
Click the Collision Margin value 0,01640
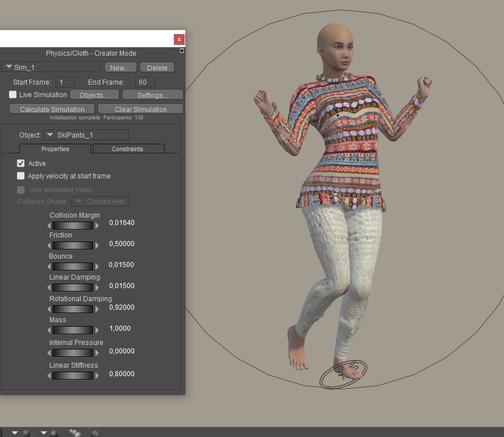tap(122, 223)
